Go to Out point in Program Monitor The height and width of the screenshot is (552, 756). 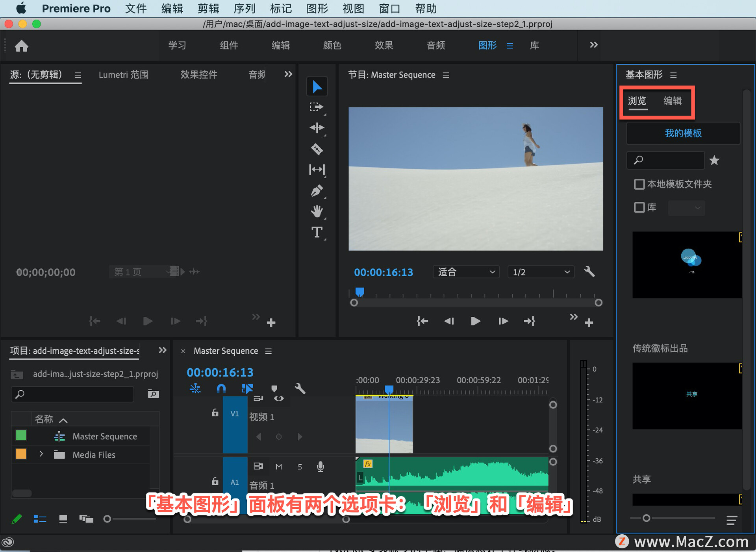tap(529, 321)
